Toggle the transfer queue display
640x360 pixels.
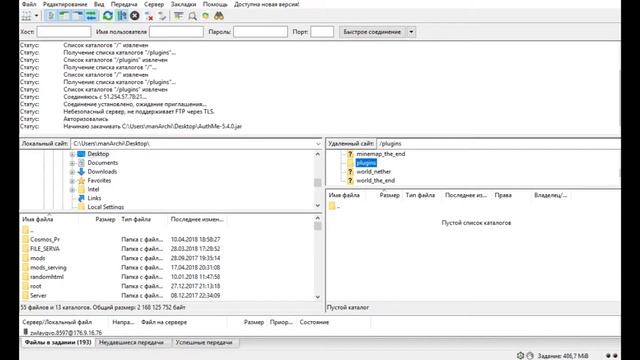click(x=91, y=16)
